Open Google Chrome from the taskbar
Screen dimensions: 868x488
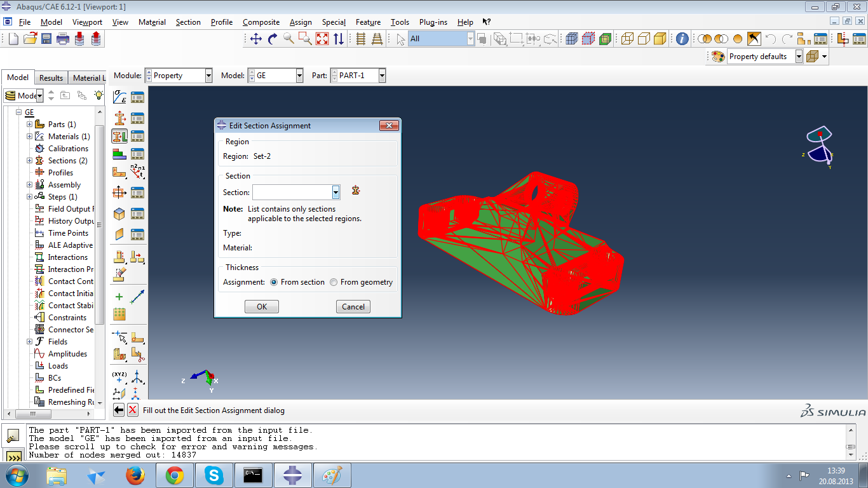pyautogui.click(x=175, y=475)
